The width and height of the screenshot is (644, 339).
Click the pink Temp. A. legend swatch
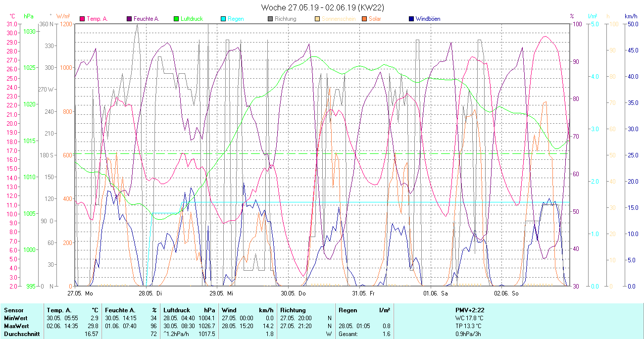tap(82, 19)
